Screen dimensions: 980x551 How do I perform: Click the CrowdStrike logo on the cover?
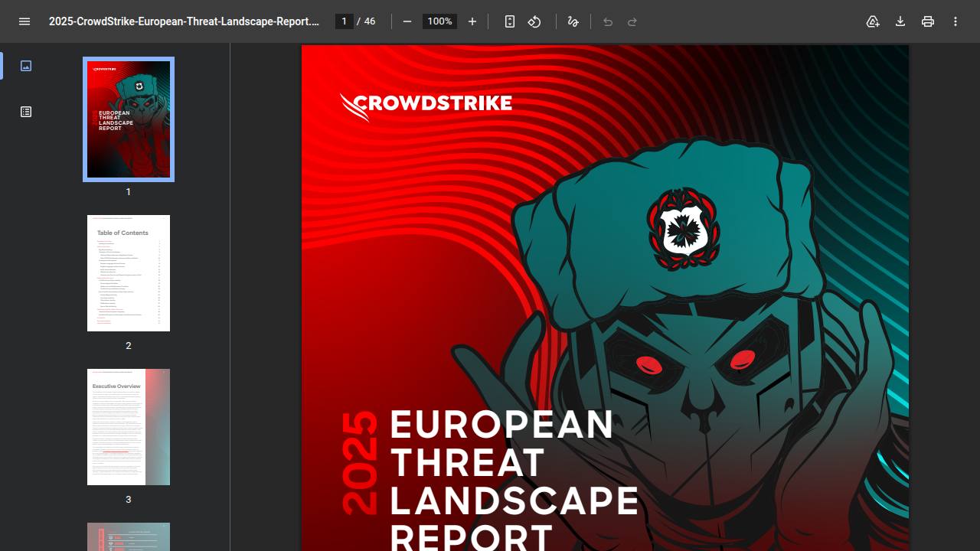coord(426,107)
